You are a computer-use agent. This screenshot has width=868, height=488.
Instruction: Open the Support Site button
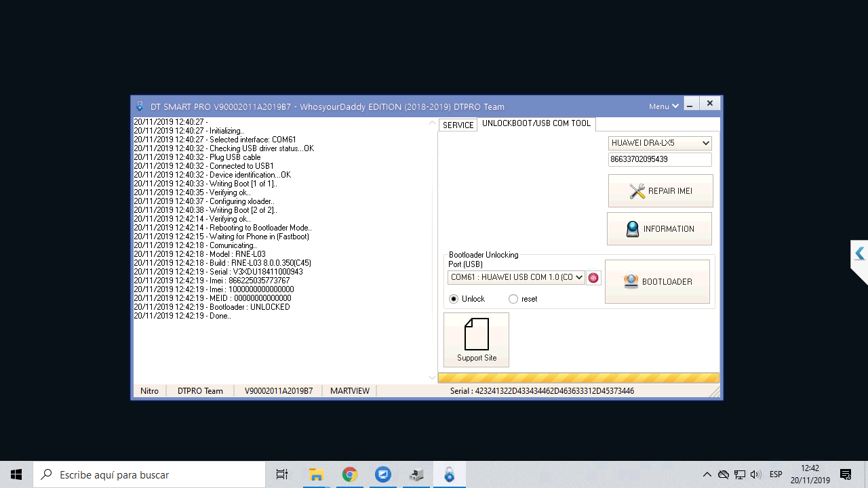pyautogui.click(x=476, y=340)
